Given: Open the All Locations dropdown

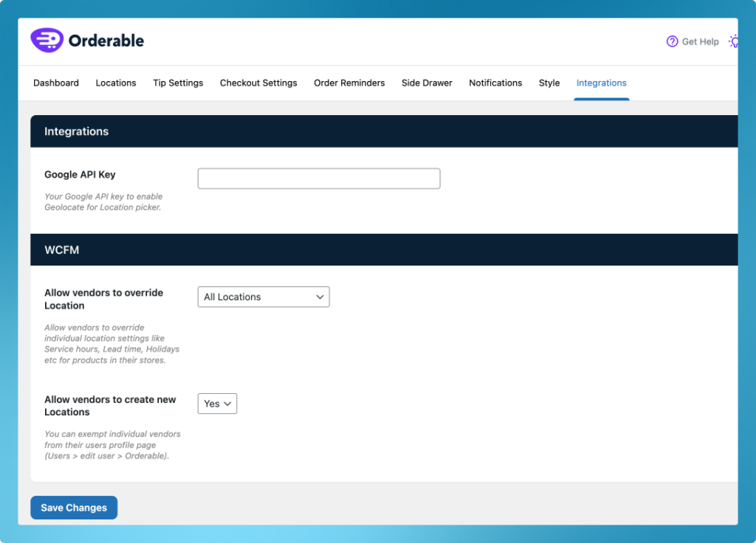Looking at the screenshot, I should [x=263, y=297].
